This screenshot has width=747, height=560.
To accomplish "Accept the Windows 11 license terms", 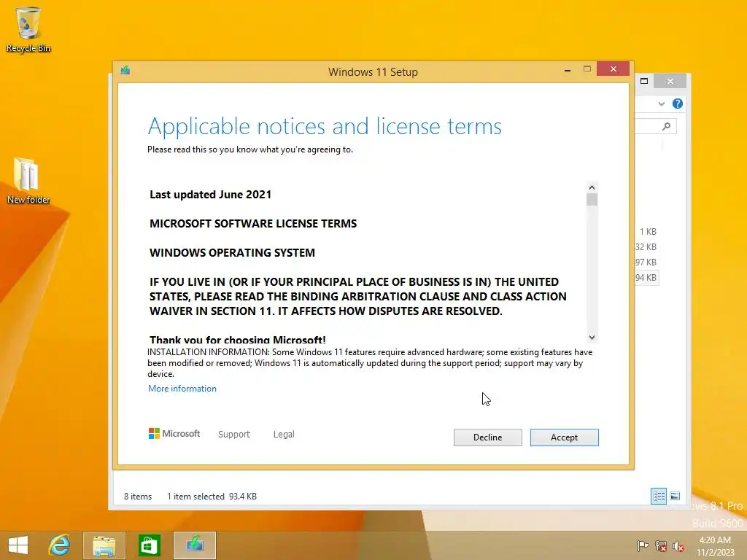I will point(564,437).
